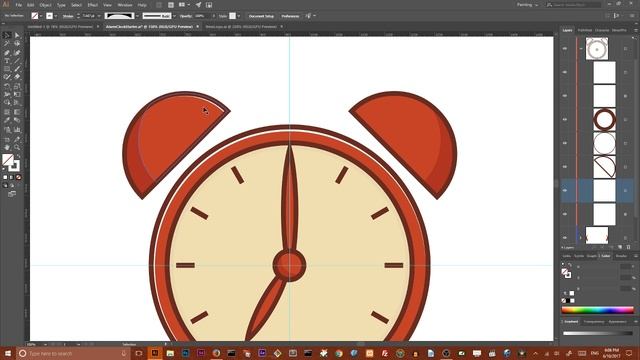Toggle visibility eye of the highlighted sublayer
640x360 pixels.
565,190
